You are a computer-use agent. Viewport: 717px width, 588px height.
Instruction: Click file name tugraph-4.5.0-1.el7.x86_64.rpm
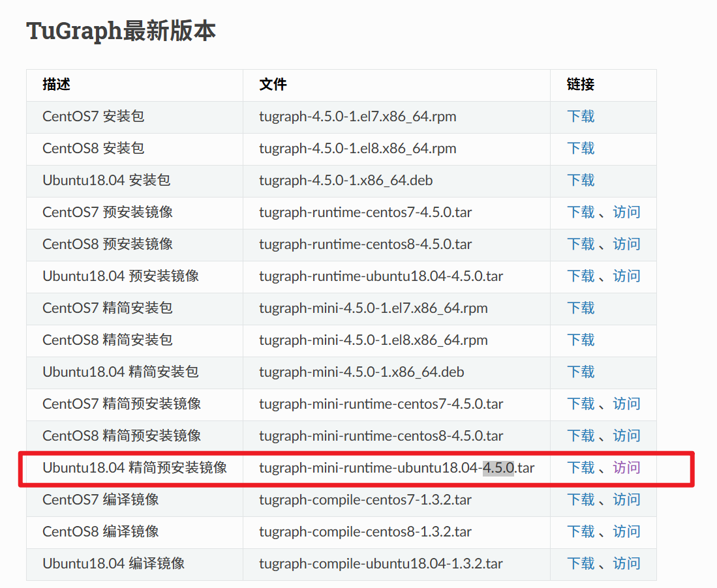[x=358, y=117]
